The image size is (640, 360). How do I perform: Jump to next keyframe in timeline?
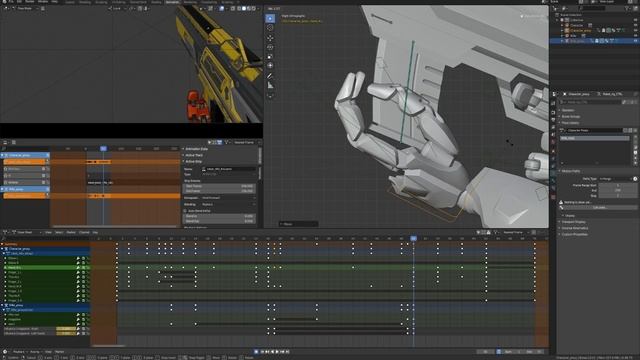pos(282,351)
